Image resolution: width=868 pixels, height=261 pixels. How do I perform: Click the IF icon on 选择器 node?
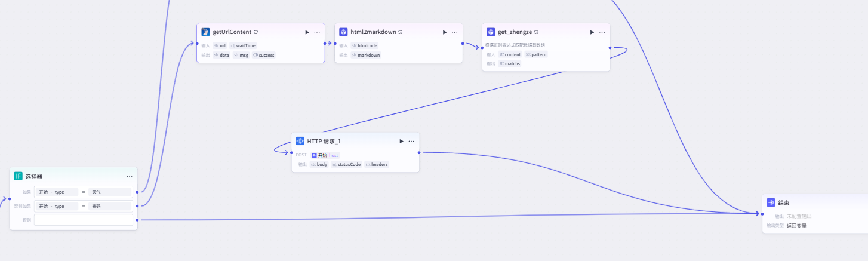[18, 176]
